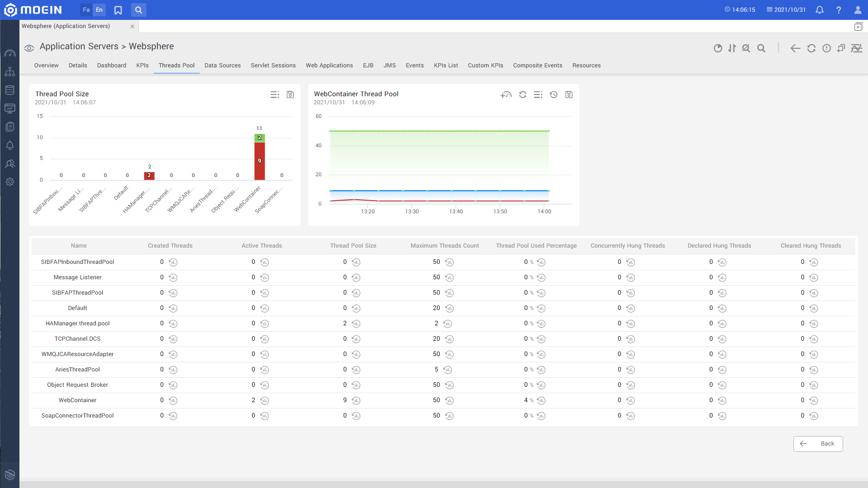Image resolution: width=868 pixels, height=488 pixels.
Task: Switch to the KPIs tab
Action: [142, 65]
